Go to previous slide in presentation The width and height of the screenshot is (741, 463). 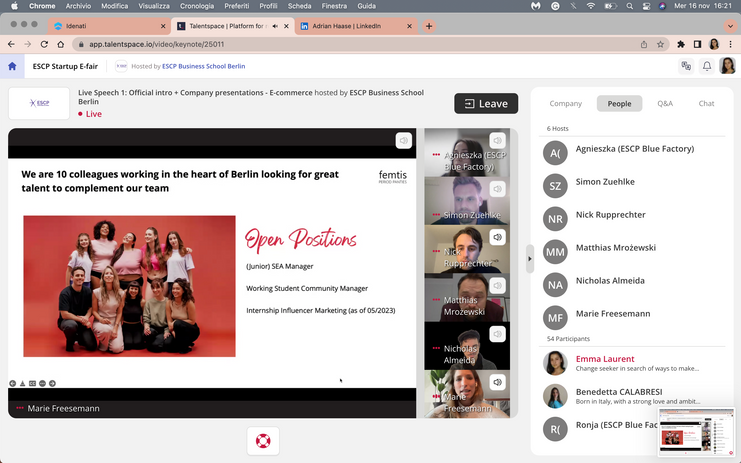click(13, 383)
